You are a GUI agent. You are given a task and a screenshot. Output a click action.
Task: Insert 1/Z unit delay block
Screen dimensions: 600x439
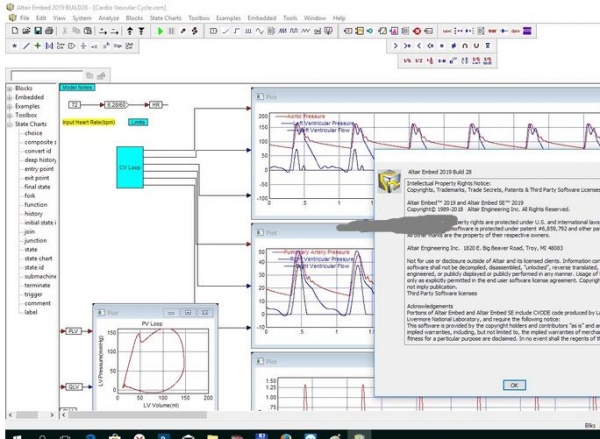(419, 60)
